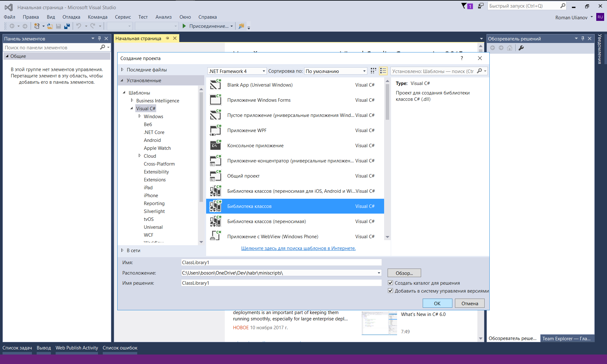Pin the Toolbox panel with pushpin icon
Viewport: 607px width, 364px height.
pyautogui.click(x=99, y=39)
